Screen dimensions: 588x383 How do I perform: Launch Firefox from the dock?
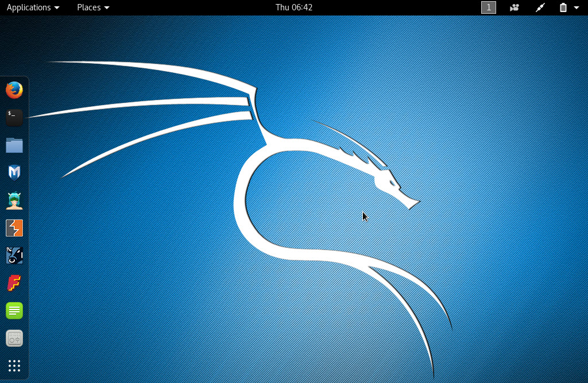[14, 90]
